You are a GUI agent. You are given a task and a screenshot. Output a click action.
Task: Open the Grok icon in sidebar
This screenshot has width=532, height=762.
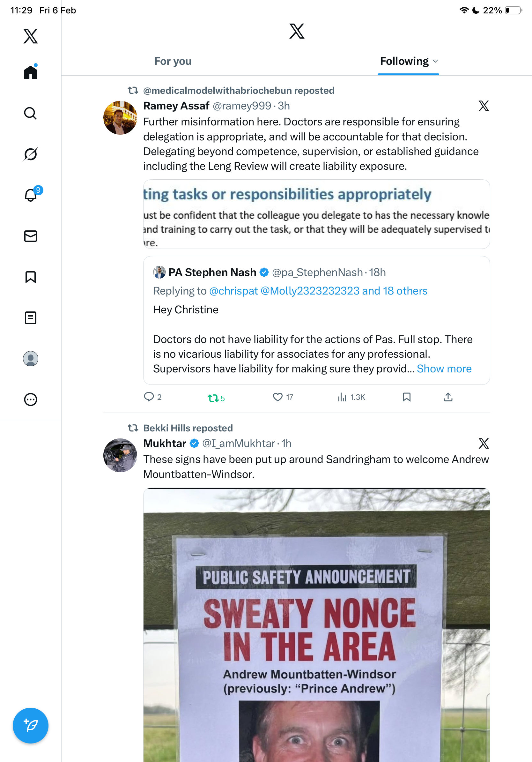click(x=31, y=154)
